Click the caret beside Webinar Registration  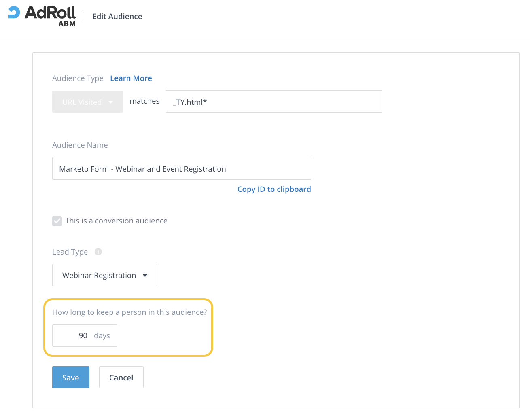[145, 276]
